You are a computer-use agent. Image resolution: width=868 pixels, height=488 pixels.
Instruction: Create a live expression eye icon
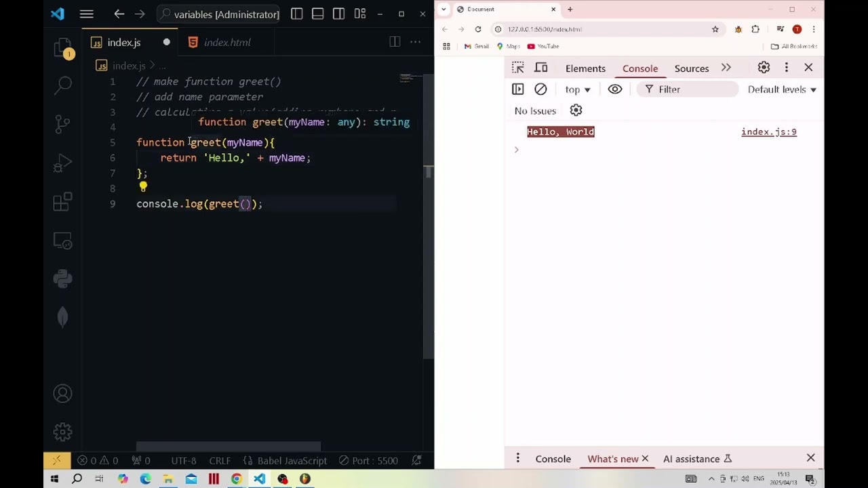point(615,89)
